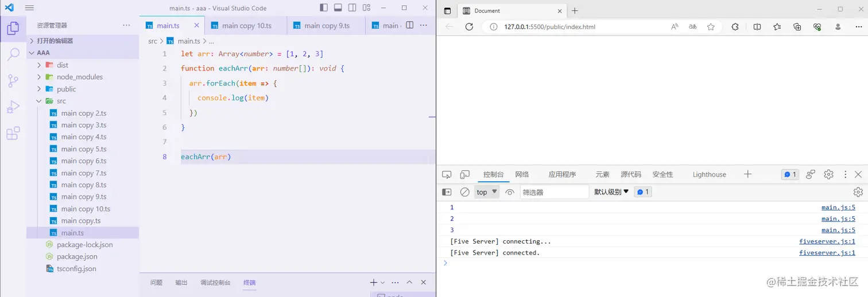Image resolution: width=868 pixels, height=297 pixels.
Task: Open the 源代码 DevTools tab
Action: pos(631,174)
